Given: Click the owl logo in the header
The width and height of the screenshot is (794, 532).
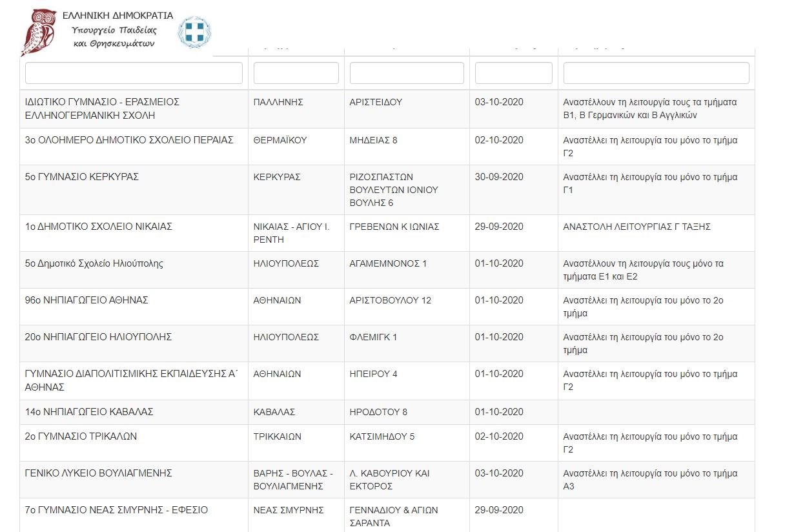Looking at the screenshot, I should (38, 32).
